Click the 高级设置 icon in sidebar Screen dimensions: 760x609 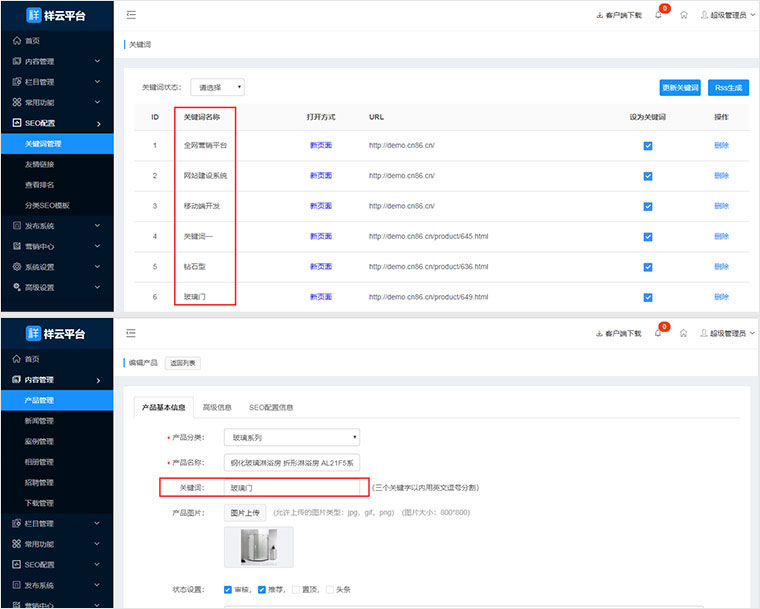pyautogui.click(x=16, y=287)
